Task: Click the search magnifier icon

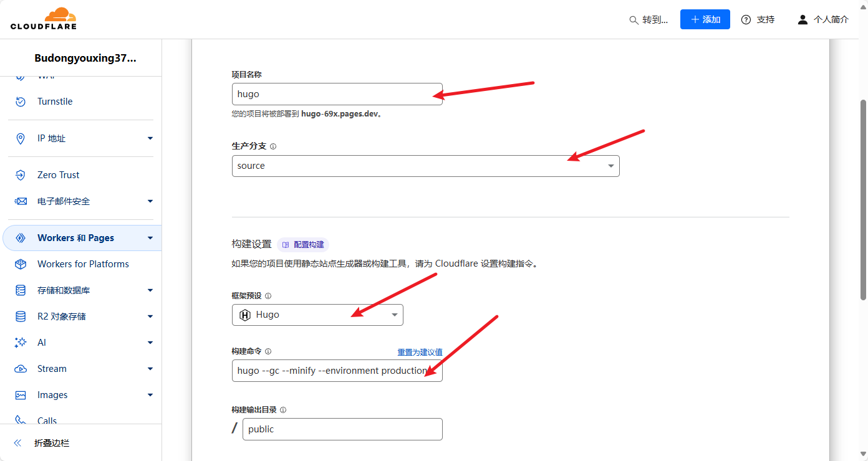Action: pyautogui.click(x=634, y=20)
